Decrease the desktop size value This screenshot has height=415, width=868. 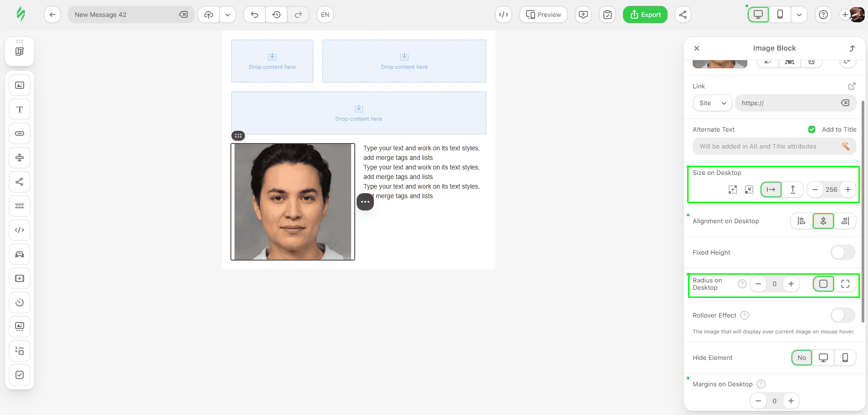[815, 190]
